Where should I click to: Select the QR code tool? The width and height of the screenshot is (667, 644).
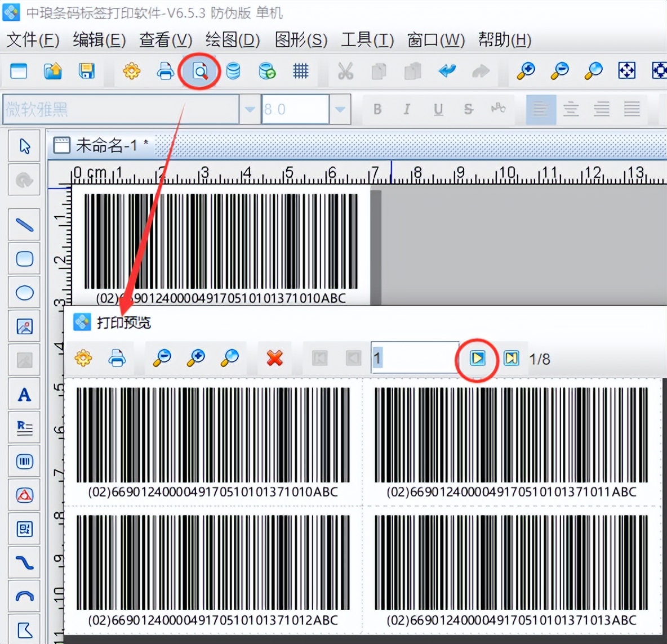coord(24,529)
